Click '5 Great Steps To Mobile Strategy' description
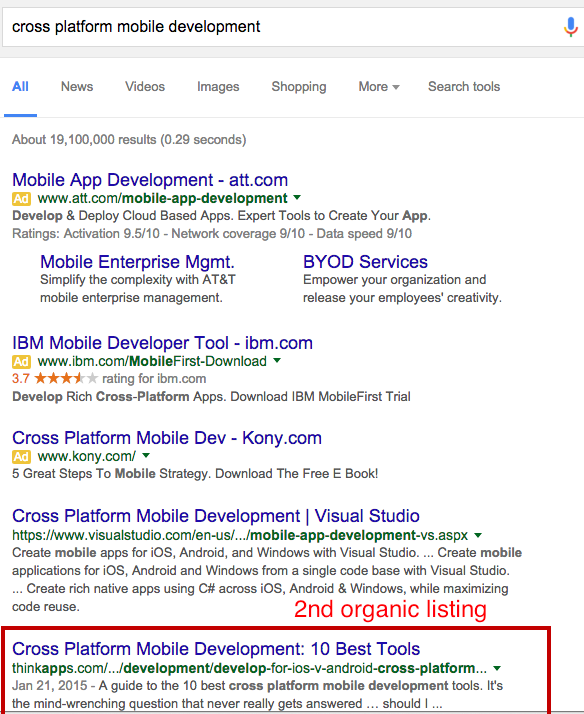This screenshot has width=584, height=714. (195, 474)
